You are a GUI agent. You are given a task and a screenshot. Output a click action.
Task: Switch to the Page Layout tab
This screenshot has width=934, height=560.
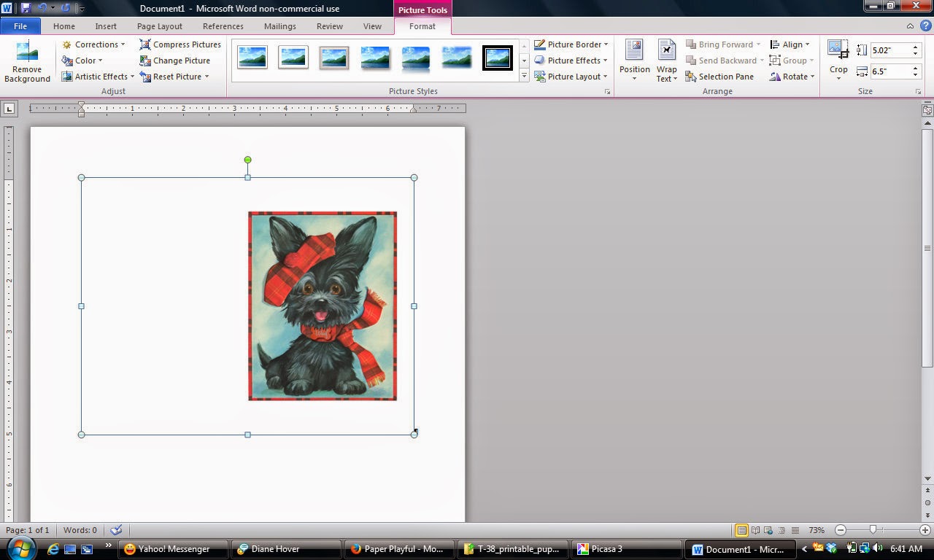[160, 26]
